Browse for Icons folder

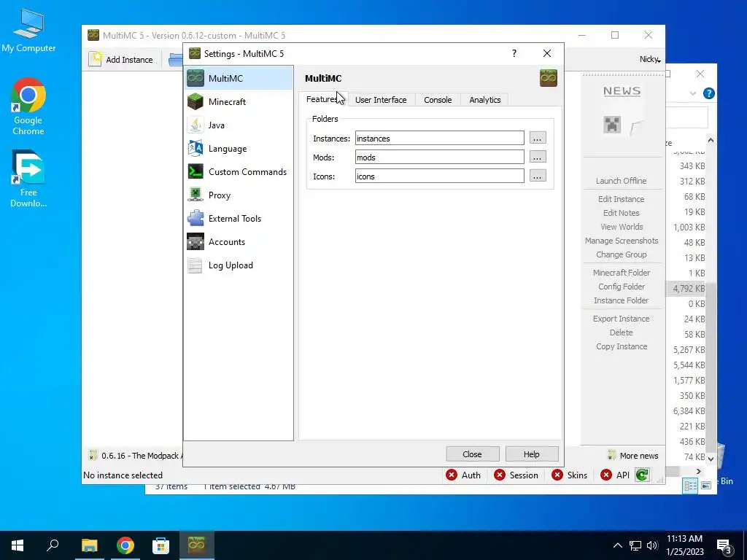click(x=538, y=176)
